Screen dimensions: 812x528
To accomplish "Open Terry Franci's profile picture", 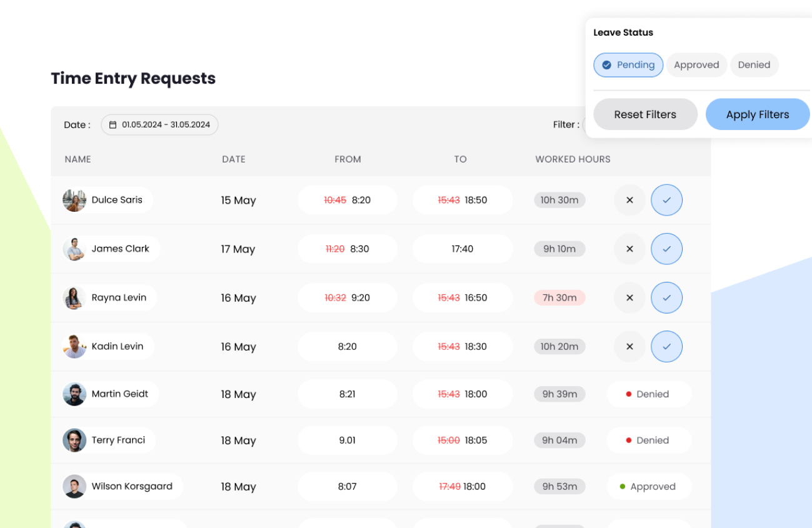I will 74,440.
